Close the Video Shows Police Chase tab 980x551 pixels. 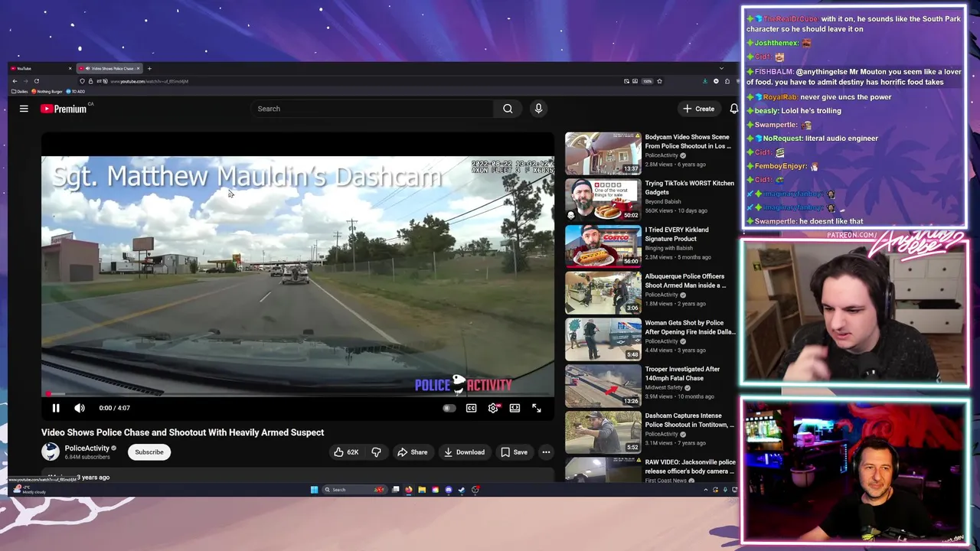click(x=138, y=69)
